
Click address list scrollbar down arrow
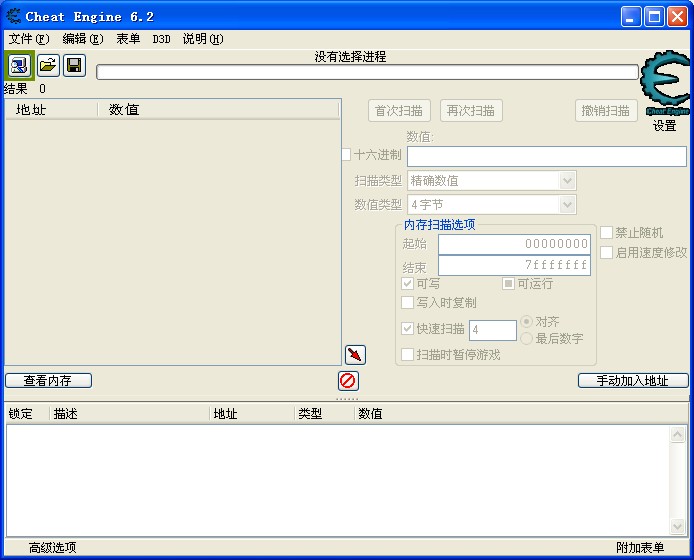click(x=677, y=526)
